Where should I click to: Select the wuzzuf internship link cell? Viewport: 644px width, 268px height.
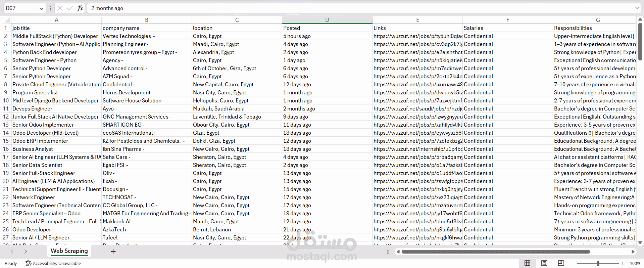point(417,149)
